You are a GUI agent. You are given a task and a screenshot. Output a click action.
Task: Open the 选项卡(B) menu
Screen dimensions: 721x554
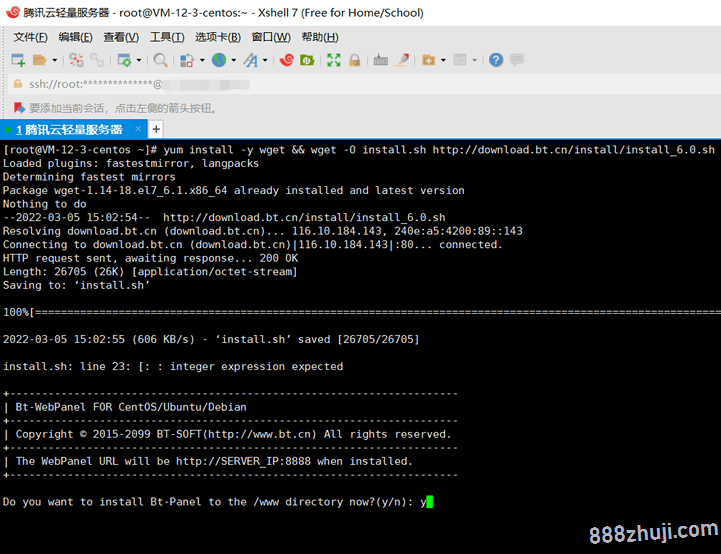click(218, 37)
